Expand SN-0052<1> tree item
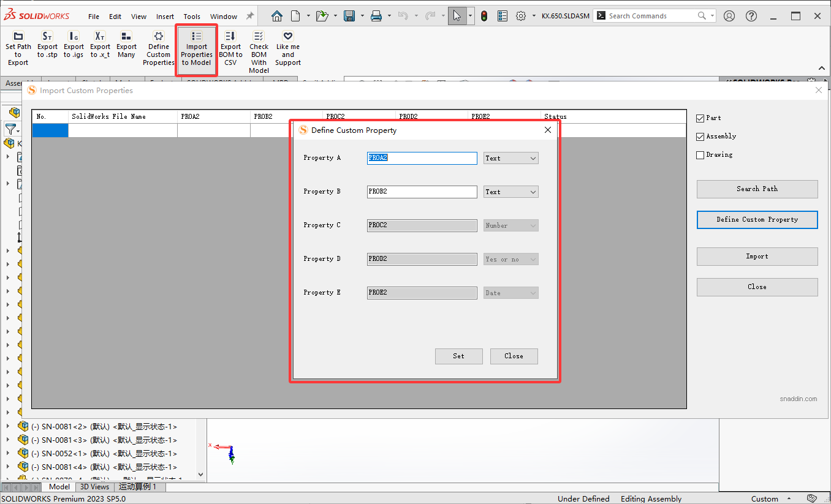The height and width of the screenshot is (504, 831). tap(8, 453)
